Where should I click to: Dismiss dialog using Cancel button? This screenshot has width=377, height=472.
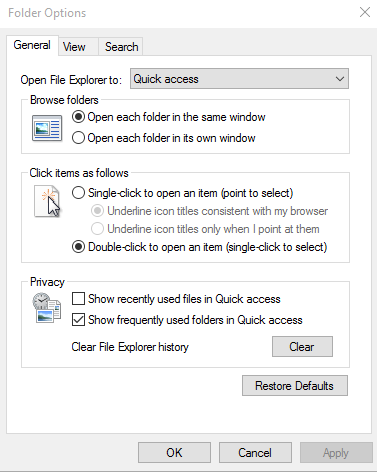point(255,453)
